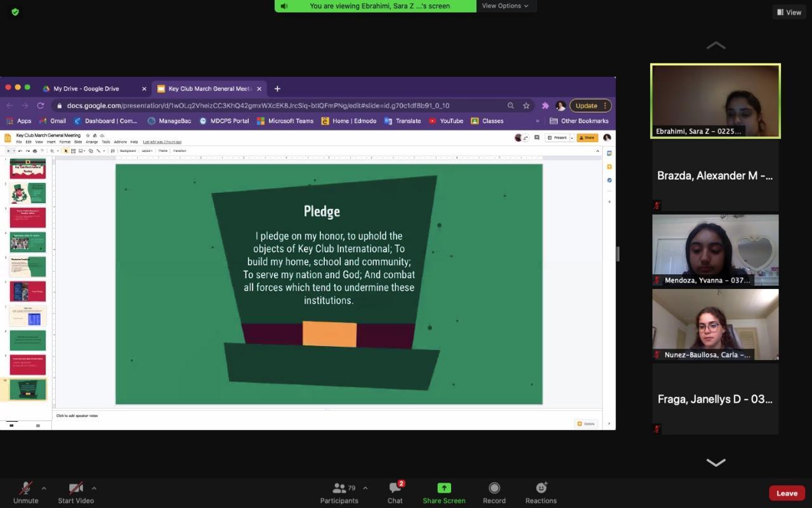Image resolution: width=812 pixels, height=508 pixels.
Task: Select Yvanna Mendoza's video tile
Action: pyautogui.click(x=716, y=250)
